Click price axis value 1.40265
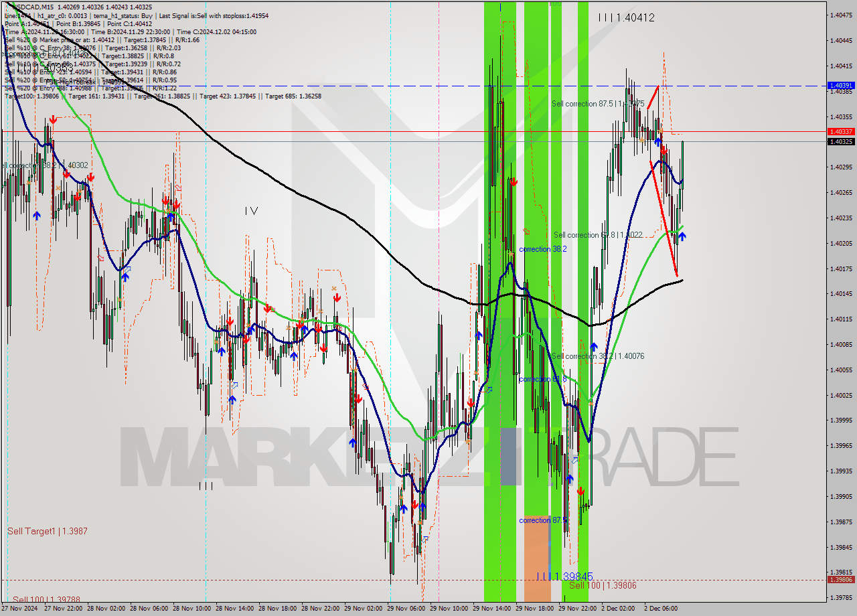The image size is (857, 616). (841, 192)
